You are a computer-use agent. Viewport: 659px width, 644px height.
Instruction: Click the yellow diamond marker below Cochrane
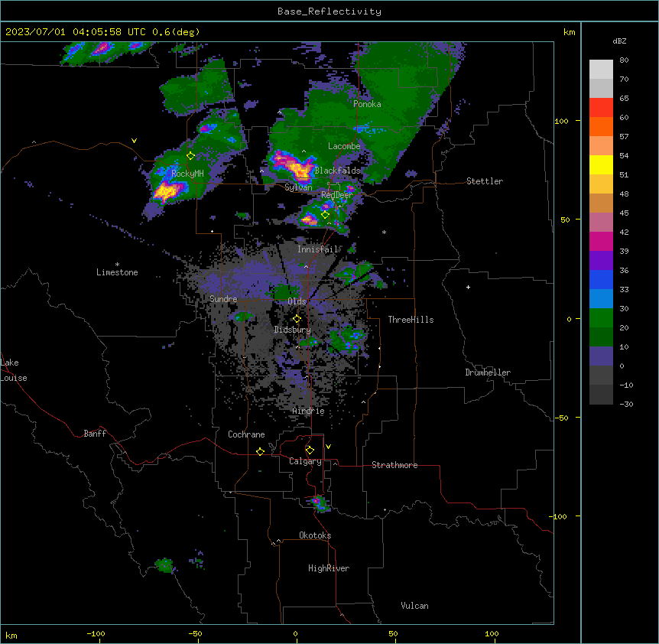[260, 452]
